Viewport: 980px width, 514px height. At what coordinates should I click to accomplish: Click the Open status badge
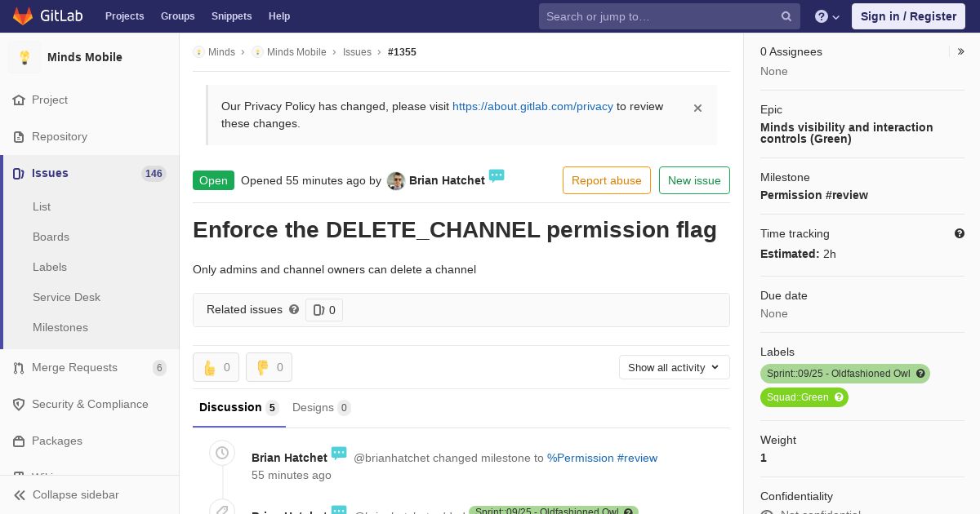point(213,180)
